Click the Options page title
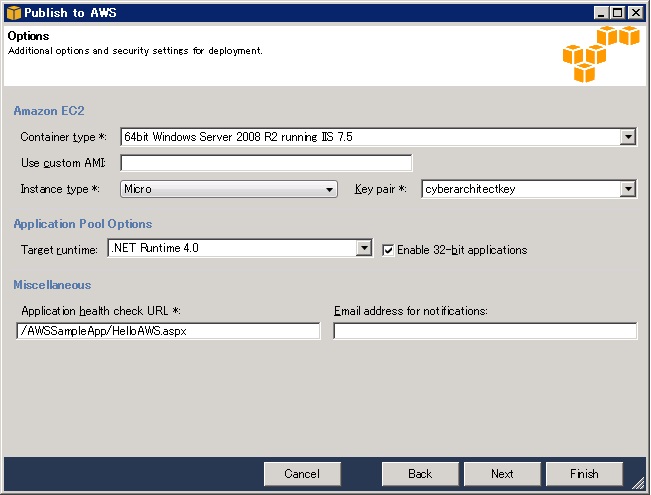The image size is (651, 495). [28, 36]
